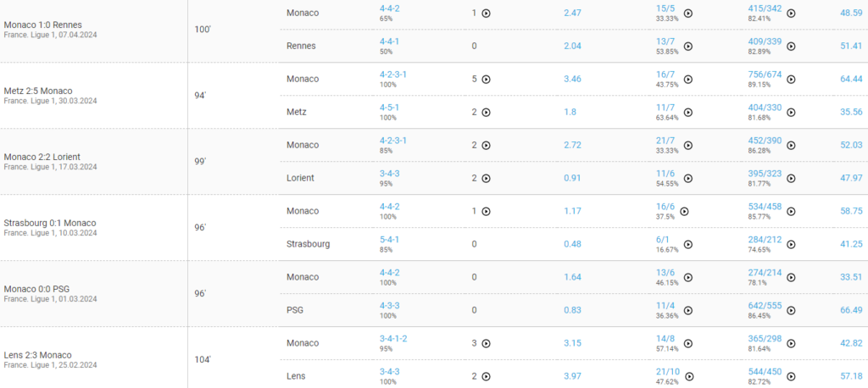868x388 pixels.
Task: Play Monaco passes video beside 756/674
Action: [x=791, y=79]
